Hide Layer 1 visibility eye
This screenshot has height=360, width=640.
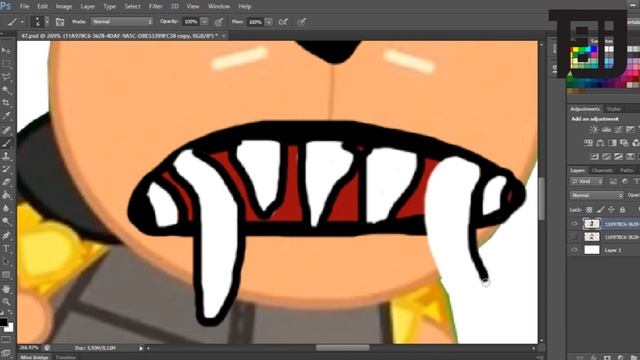coord(575,250)
